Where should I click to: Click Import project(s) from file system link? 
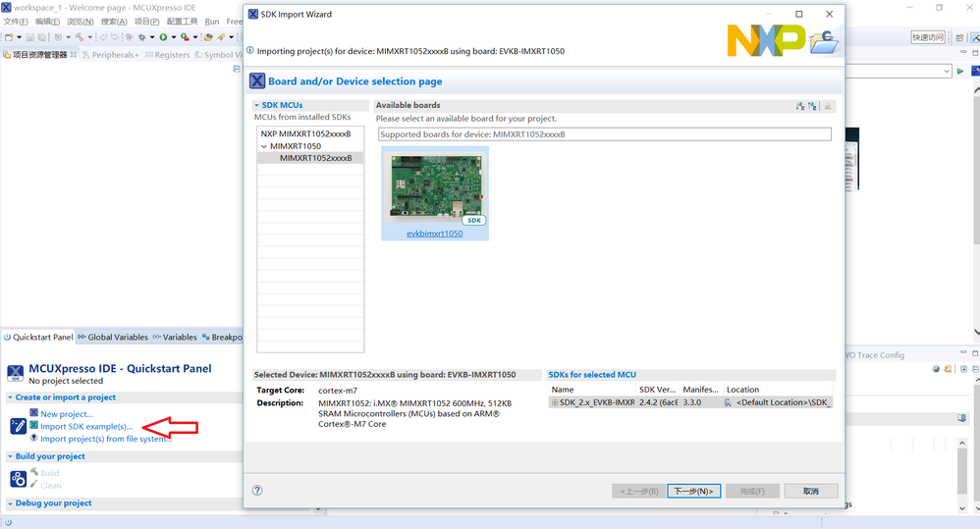106,439
